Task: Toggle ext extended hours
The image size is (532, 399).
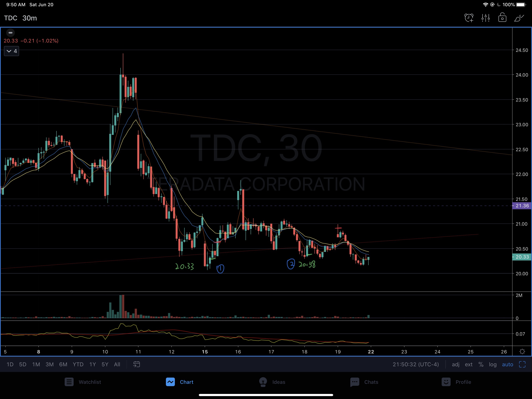Action: (469, 364)
